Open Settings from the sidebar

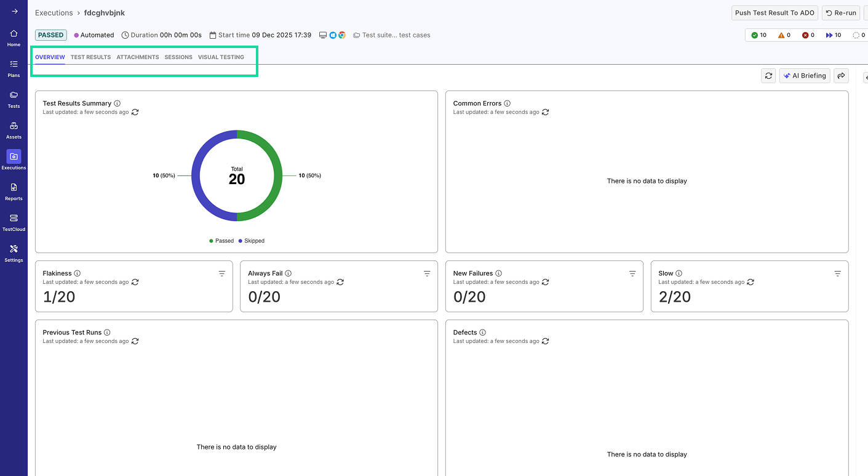pos(14,252)
